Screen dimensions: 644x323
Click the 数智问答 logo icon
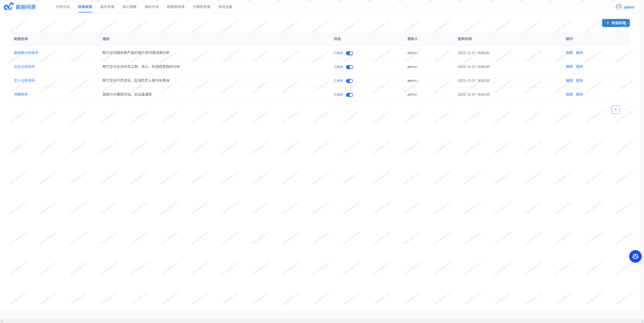pos(8,7)
